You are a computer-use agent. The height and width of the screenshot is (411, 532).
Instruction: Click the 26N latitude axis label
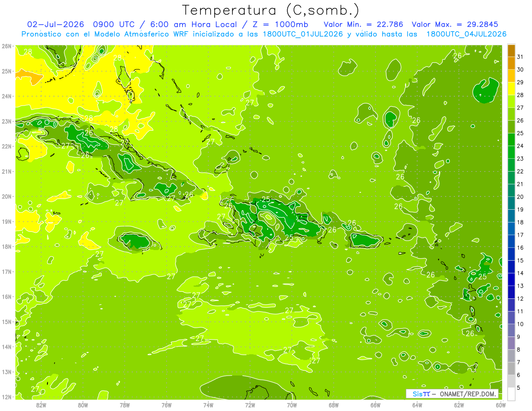6,46
